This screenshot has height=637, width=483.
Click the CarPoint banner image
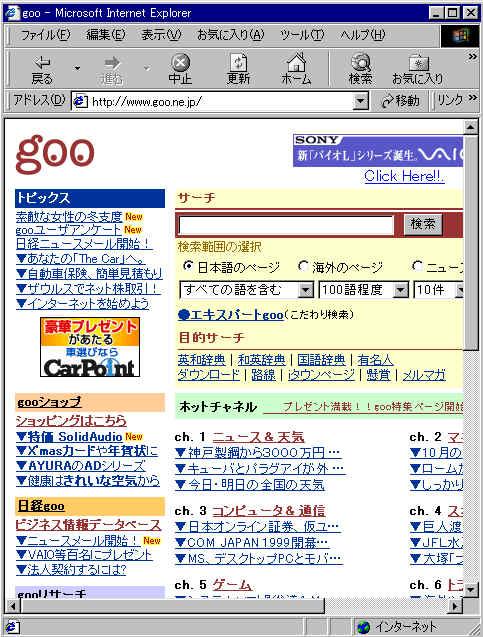click(90, 347)
